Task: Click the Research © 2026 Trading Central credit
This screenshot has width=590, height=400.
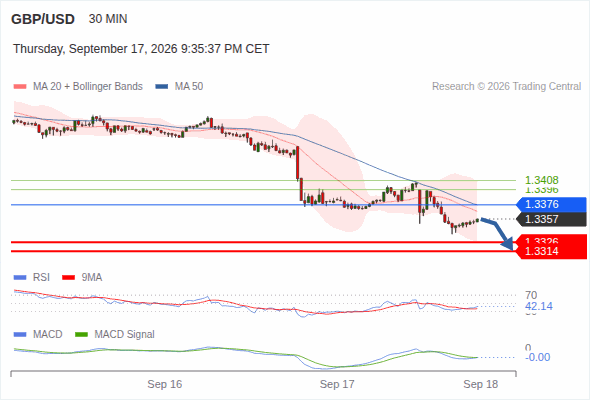Action: (506, 87)
